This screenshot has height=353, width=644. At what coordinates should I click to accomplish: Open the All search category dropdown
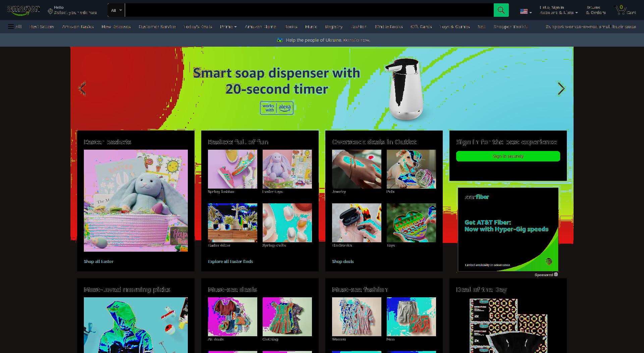point(116,10)
